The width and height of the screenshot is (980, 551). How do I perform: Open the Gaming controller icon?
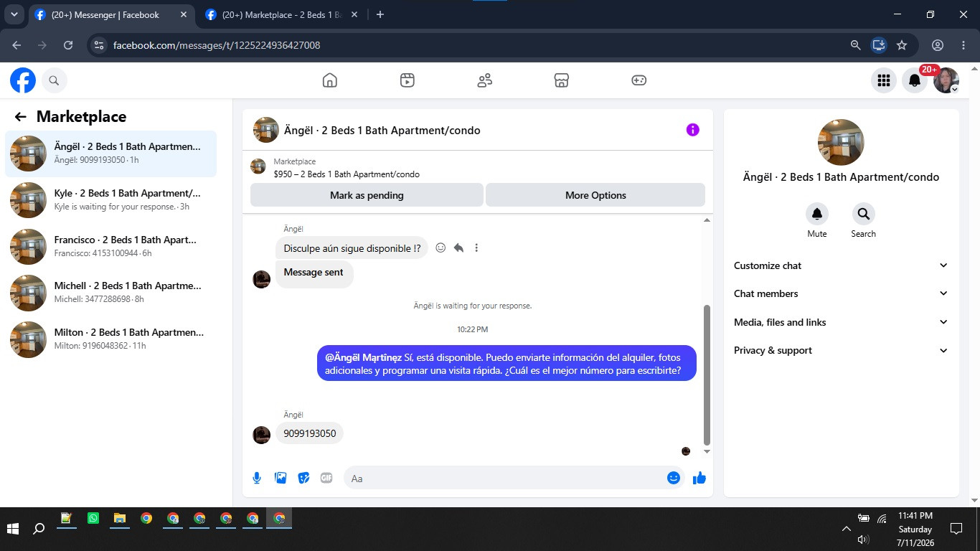pyautogui.click(x=639, y=80)
